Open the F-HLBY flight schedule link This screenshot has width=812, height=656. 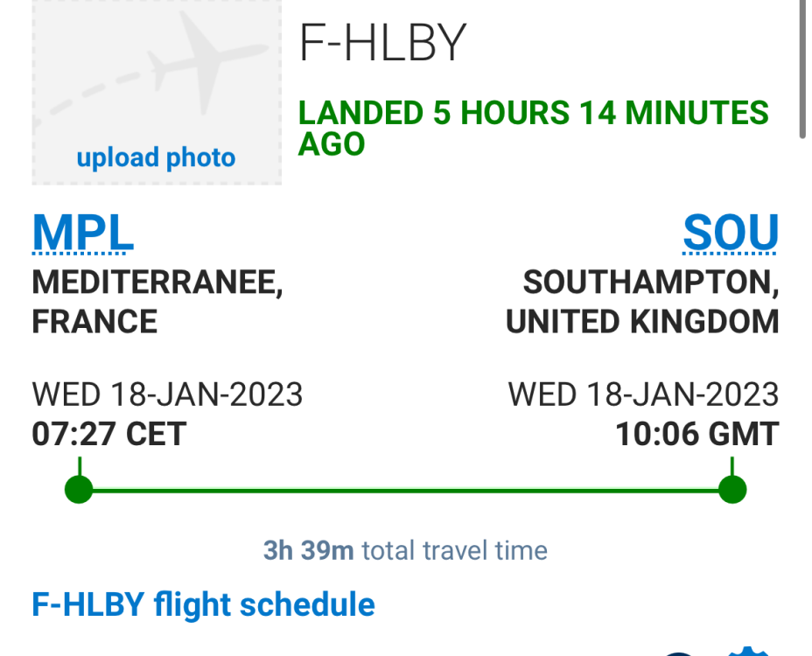pos(203,605)
